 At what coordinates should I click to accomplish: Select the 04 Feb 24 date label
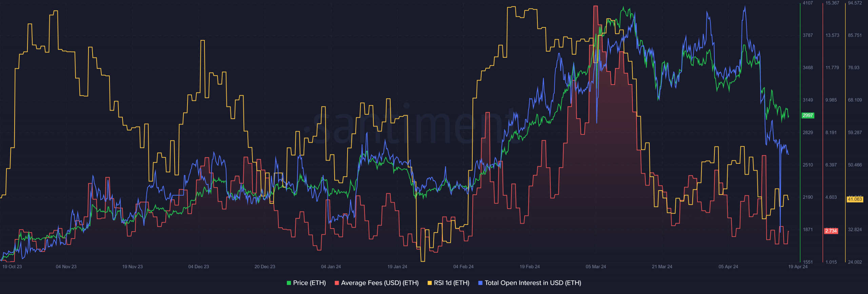point(463,267)
